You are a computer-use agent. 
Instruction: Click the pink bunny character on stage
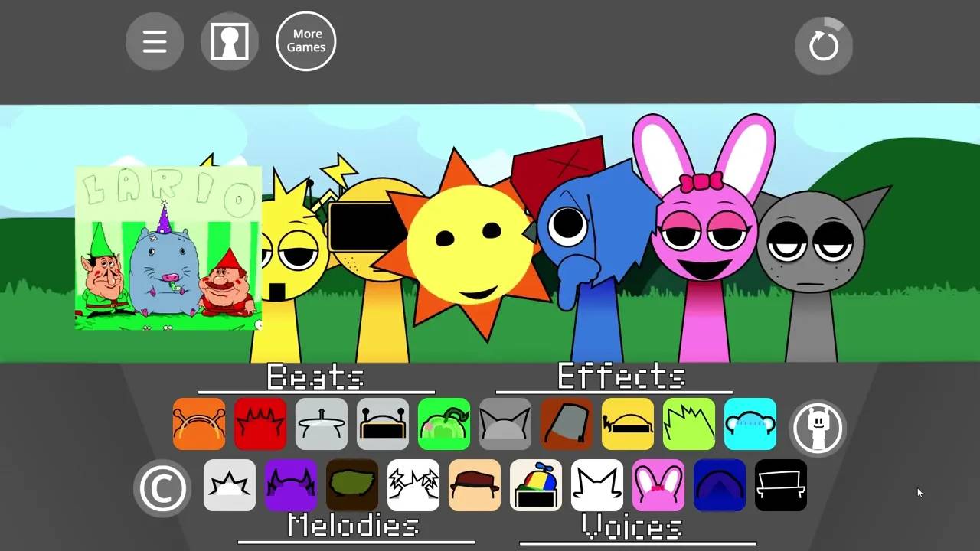click(x=703, y=237)
